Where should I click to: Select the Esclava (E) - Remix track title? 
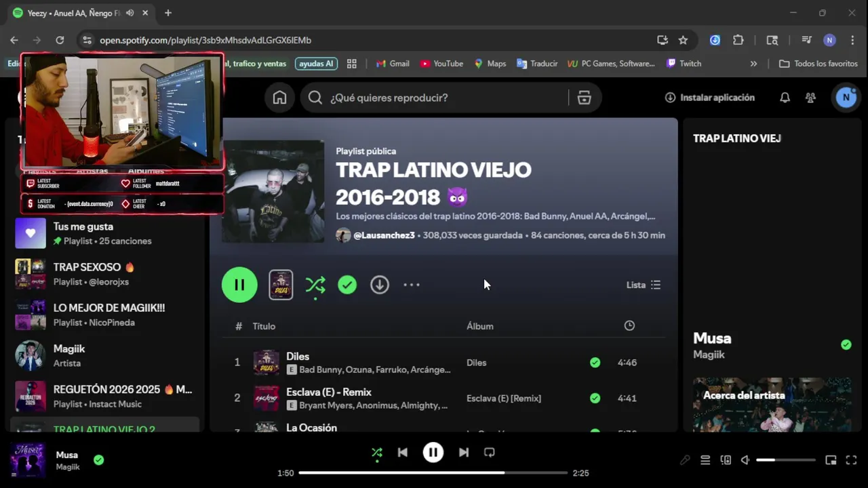(x=329, y=392)
